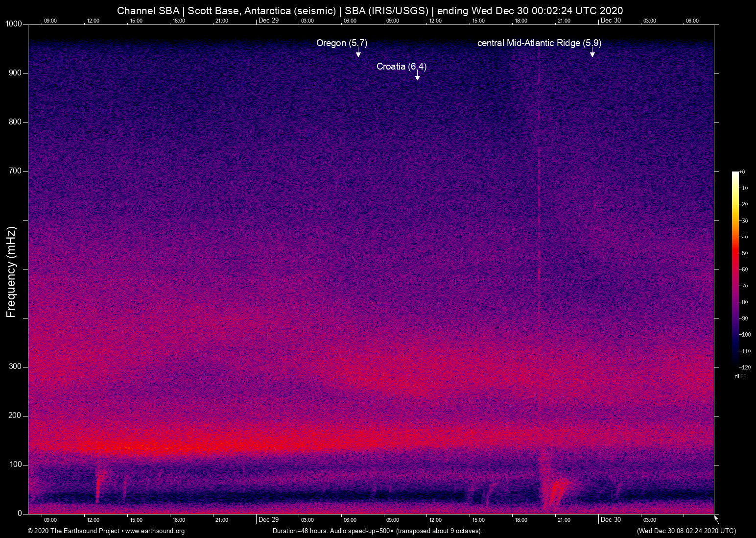Screen dimensions: 756x538
Task: Click the 100 frequency tick label
Action: [x=15, y=465]
